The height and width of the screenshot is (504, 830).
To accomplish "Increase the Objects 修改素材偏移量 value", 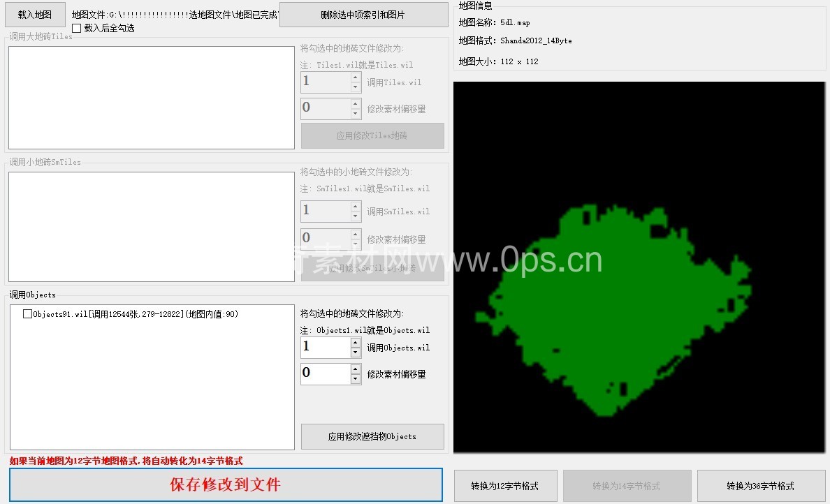I will (356, 369).
